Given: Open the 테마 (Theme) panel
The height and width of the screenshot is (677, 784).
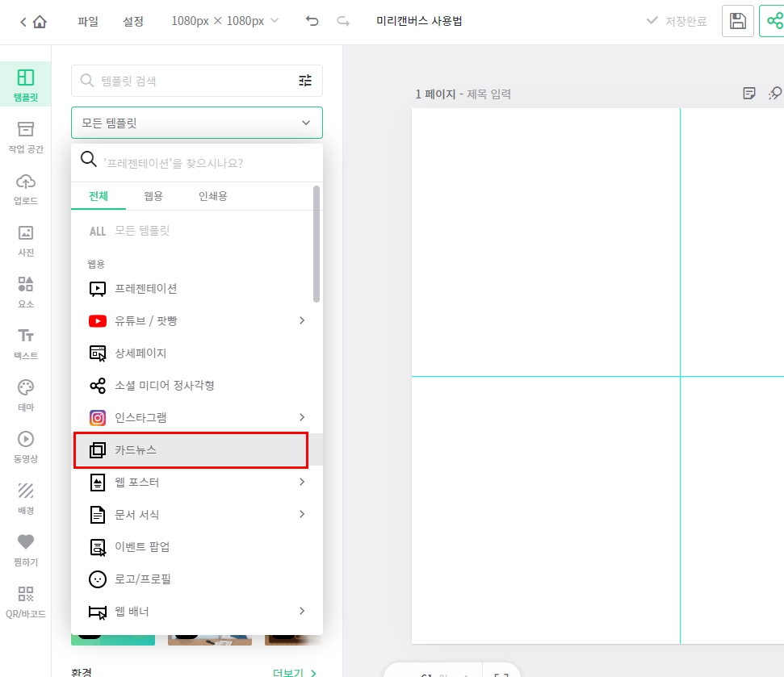Looking at the screenshot, I should coord(25,393).
